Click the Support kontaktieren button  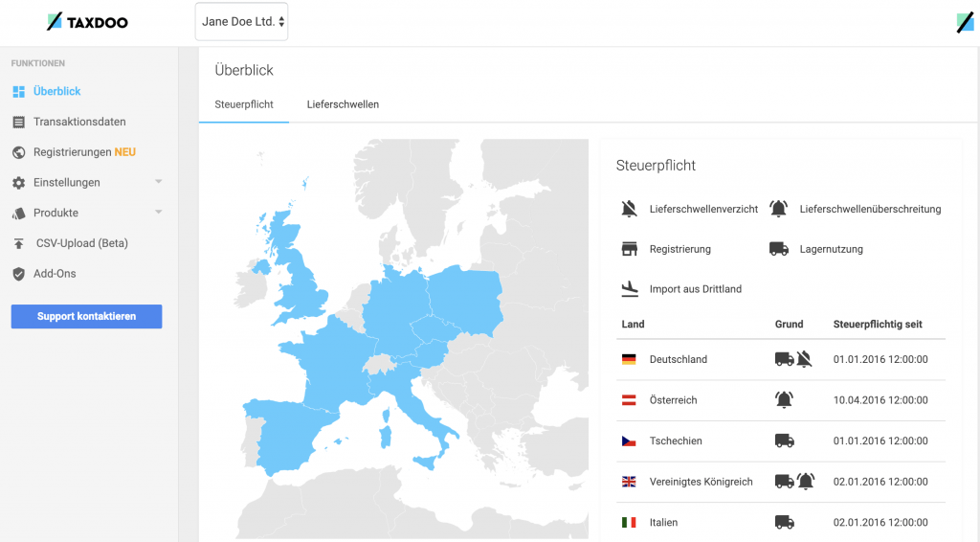point(86,316)
